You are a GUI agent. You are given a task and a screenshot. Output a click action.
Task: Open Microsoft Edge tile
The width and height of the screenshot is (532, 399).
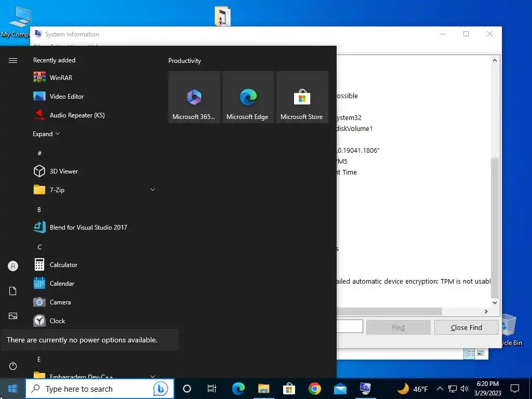[x=248, y=97]
